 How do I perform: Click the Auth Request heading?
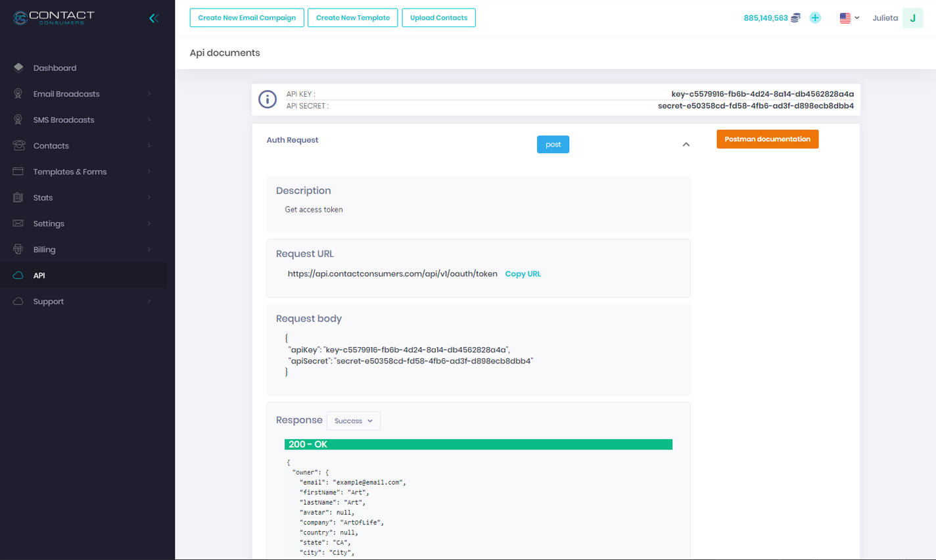point(292,140)
